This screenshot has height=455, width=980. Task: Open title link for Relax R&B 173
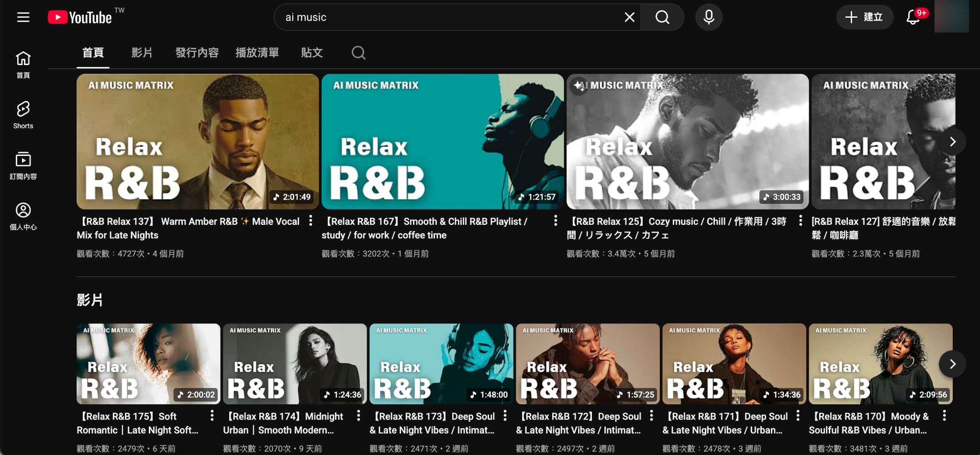click(x=432, y=423)
